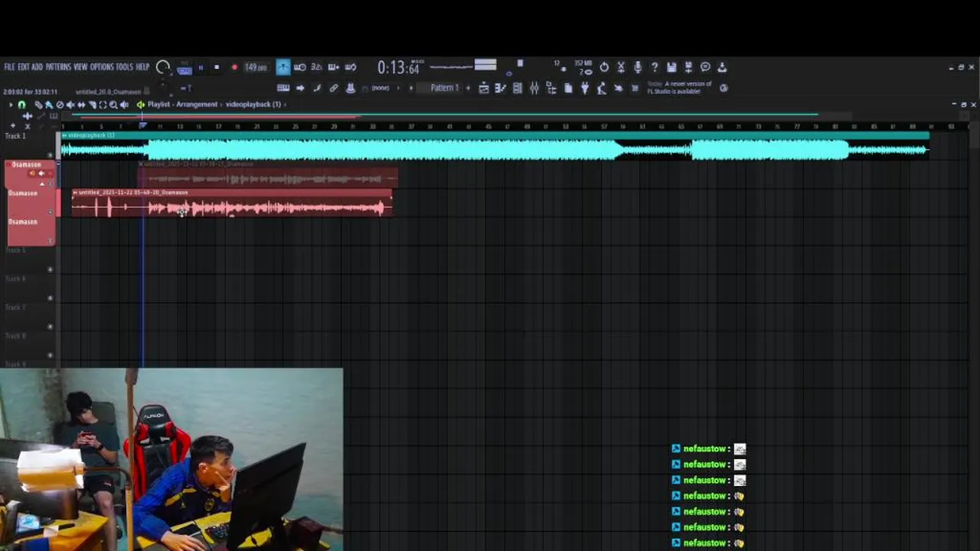980x551 pixels.
Task: Open the FILE menu
Action: click(x=9, y=67)
